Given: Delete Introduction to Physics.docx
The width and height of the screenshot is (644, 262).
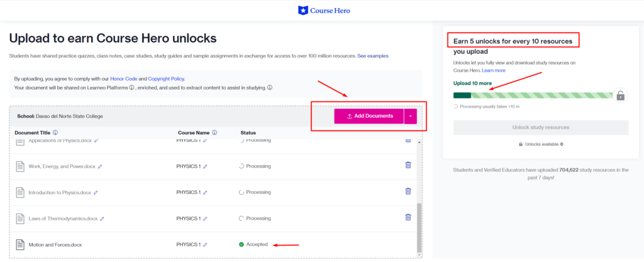Looking at the screenshot, I should (408, 191).
